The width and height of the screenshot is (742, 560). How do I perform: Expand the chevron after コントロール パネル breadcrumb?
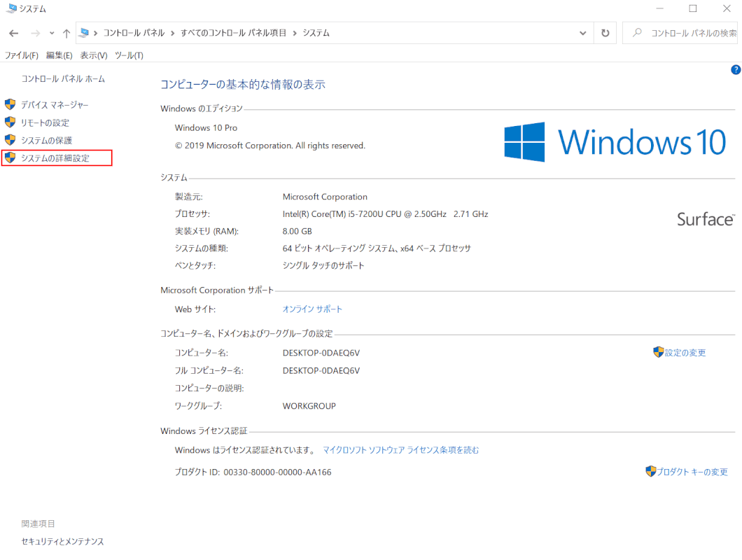click(x=173, y=33)
